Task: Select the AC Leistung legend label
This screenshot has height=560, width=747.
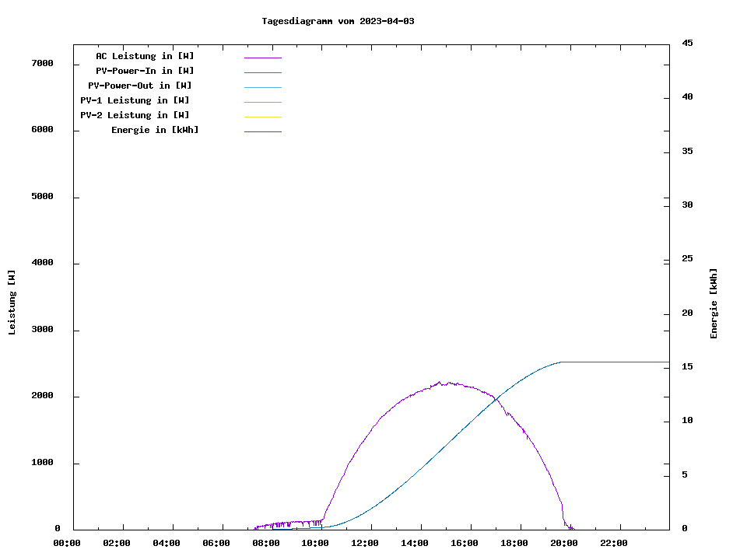Action: point(145,56)
